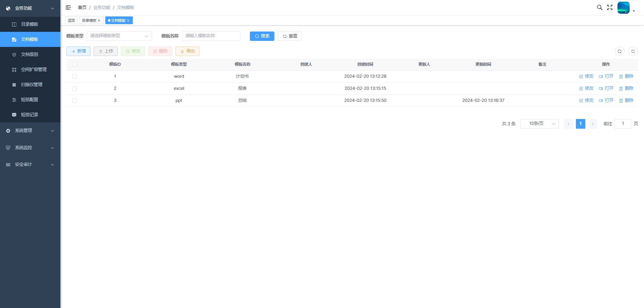Hide search bar using round magnifier icon

click(x=620, y=51)
